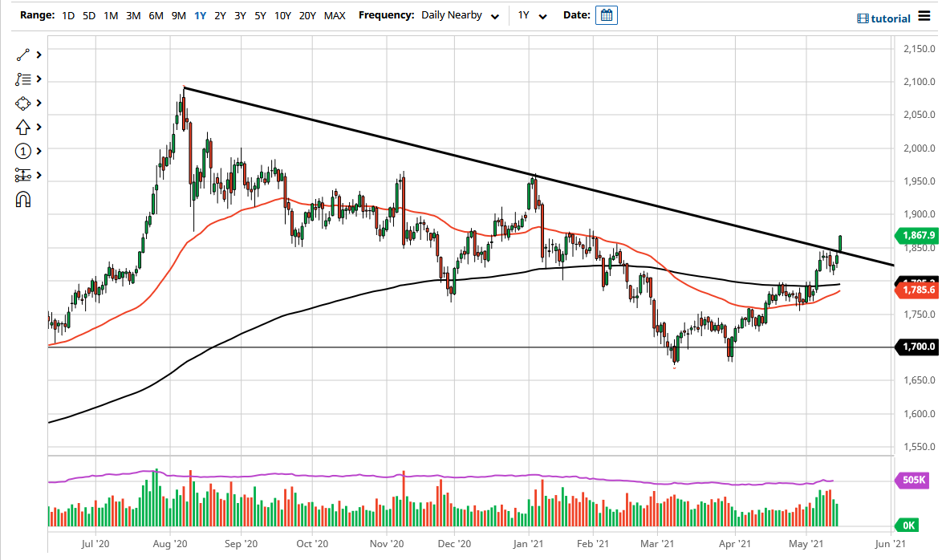Click the 2,100.0 price axis label
Viewport: 942px width, 560px height.
pos(920,82)
